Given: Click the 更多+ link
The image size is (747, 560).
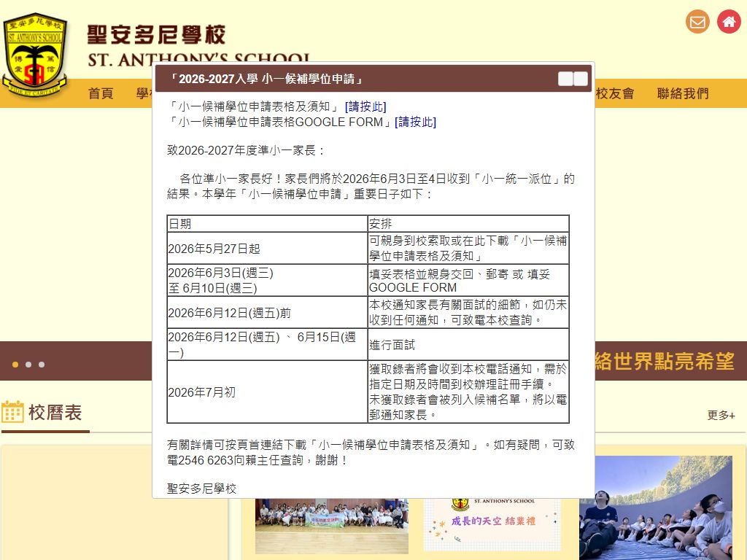Looking at the screenshot, I should click(721, 415).
